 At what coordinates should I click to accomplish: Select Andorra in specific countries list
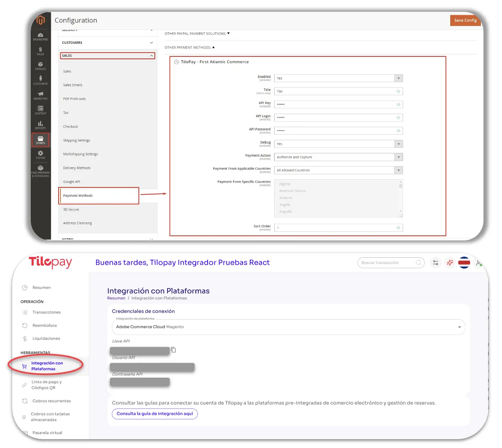(x=286, y=198)
